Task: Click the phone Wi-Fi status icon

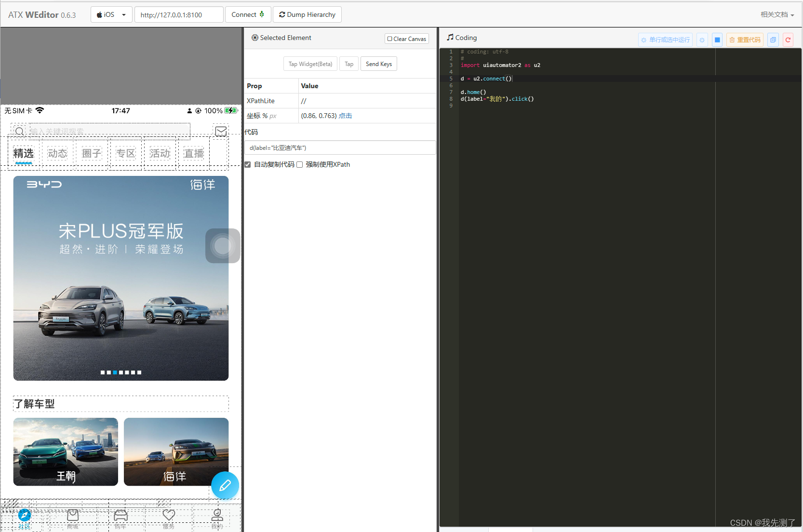Action: coord(40,110)
